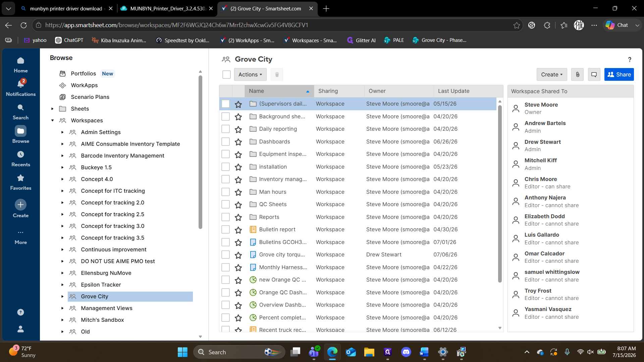The height and width of the screenshot is (362, 644).
Task: Toggle the select-all checkbox
Action: click(x=226, y=74)
